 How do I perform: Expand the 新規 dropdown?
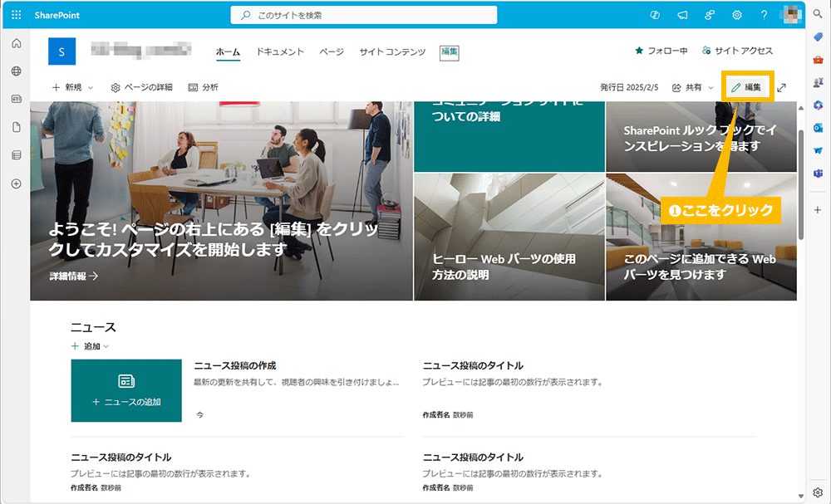click(72, 87)
